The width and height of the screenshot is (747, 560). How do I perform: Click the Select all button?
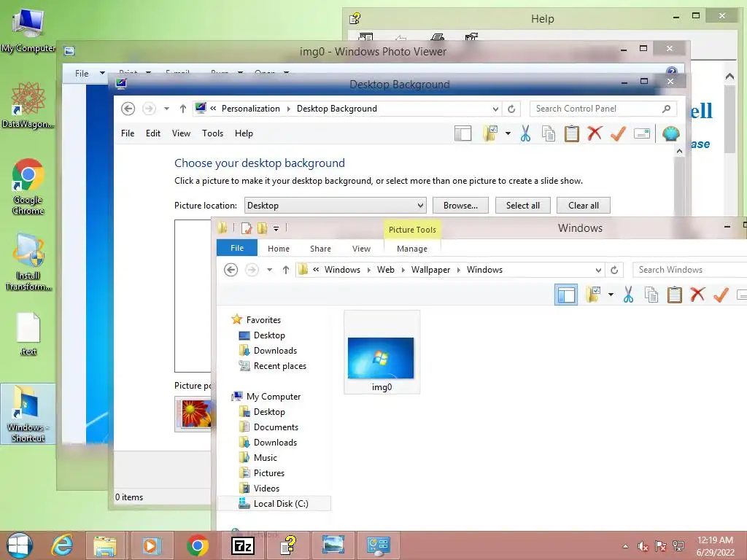(x=522, y=206)
